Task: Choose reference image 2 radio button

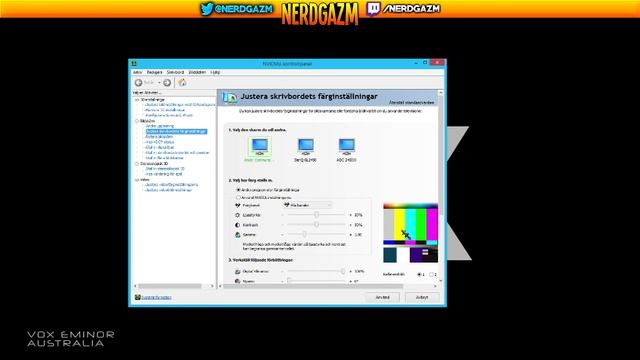Action: [x=431, y=274]
